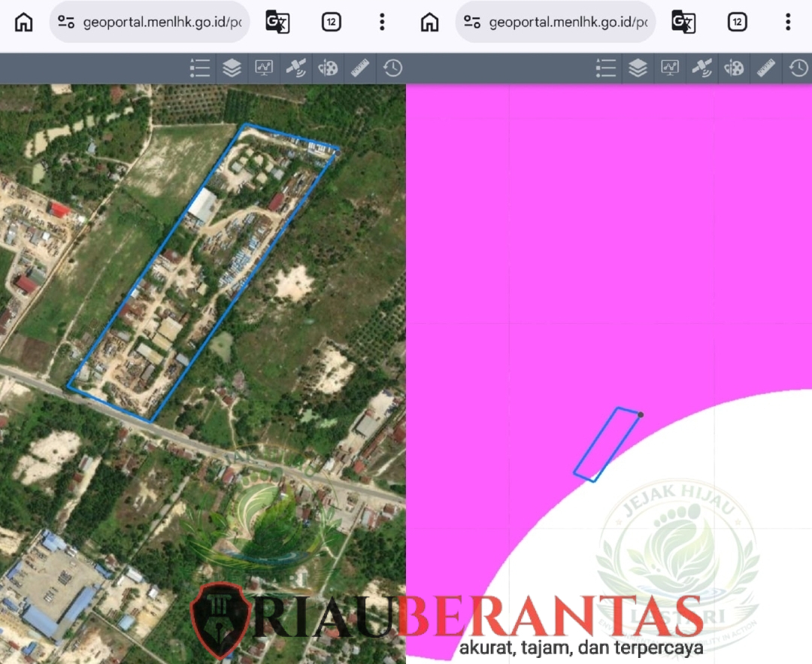812x664 pixels.
Task: Select satellite imagery tool above satellite map
Action: [x=295, y=68]
